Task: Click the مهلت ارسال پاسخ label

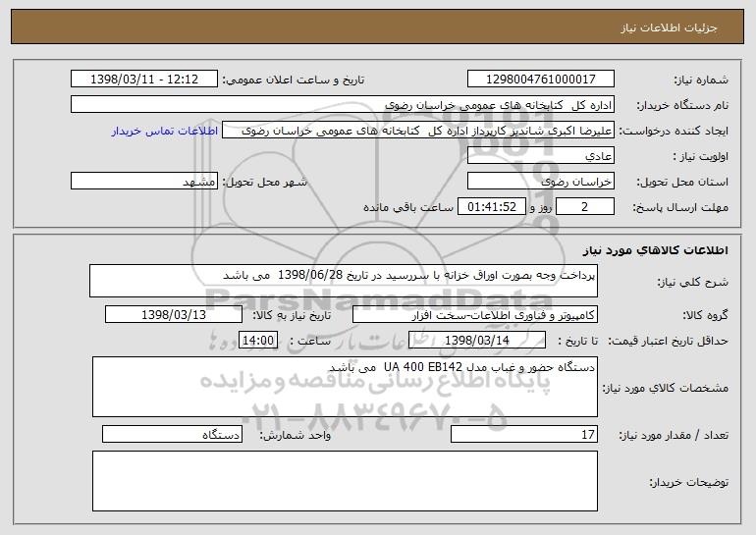Action: (680, 208)
